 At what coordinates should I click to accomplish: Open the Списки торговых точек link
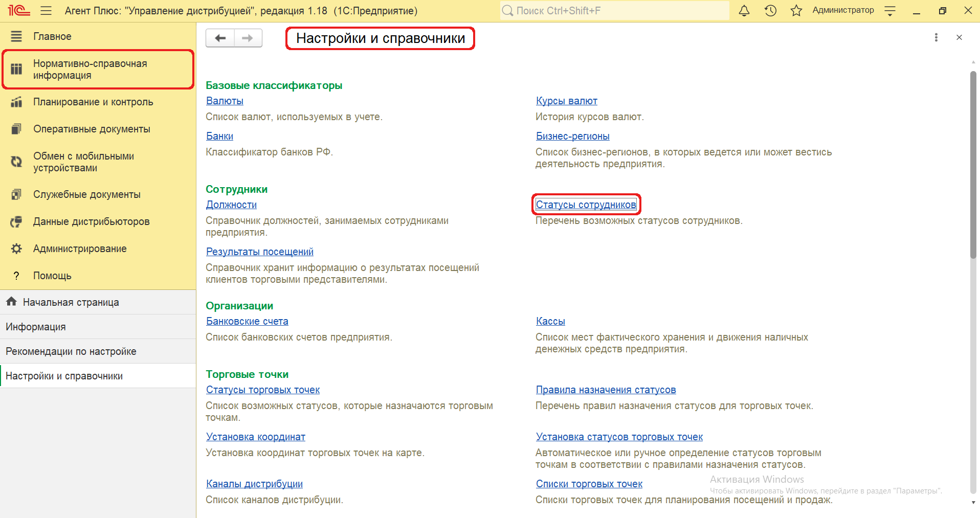[x=589, y=484]
